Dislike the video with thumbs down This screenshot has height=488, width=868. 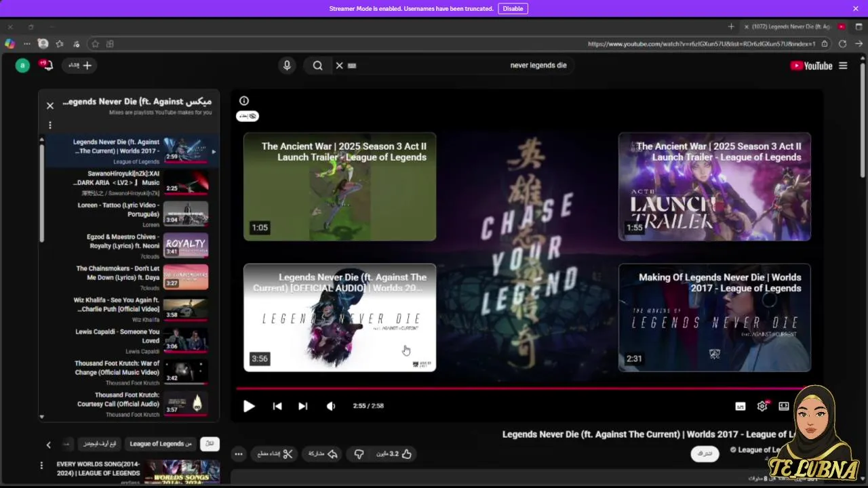tap(359, 454)
